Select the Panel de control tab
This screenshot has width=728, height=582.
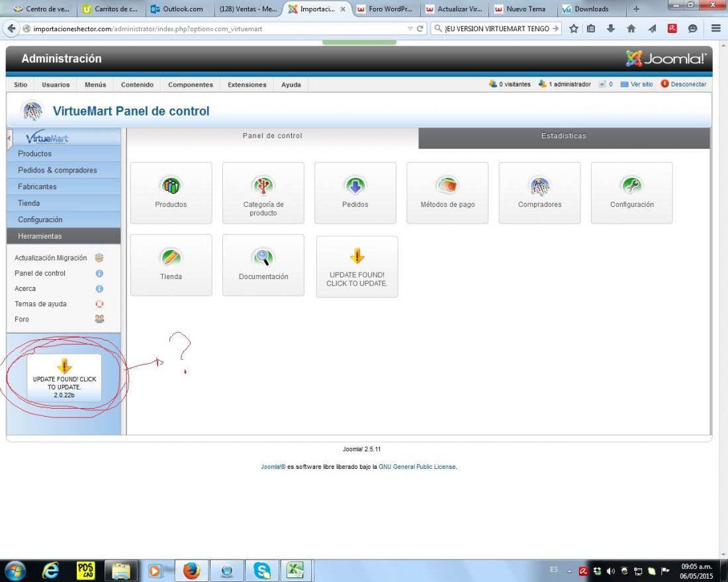point(273,136)
